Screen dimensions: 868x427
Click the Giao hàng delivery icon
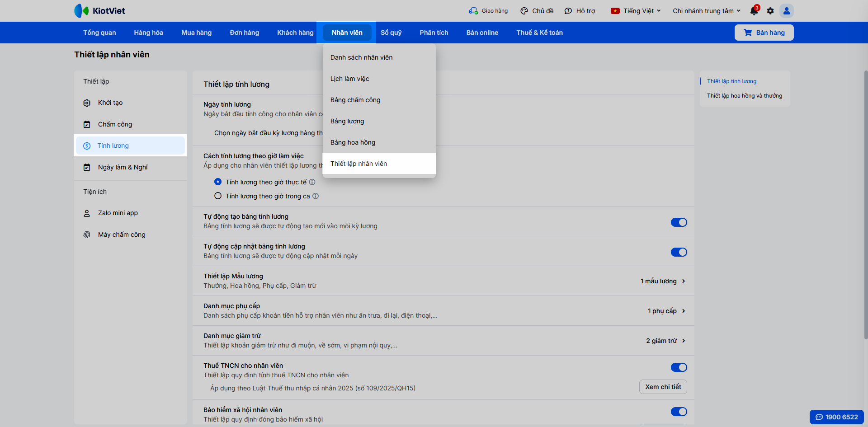point(473,11)
